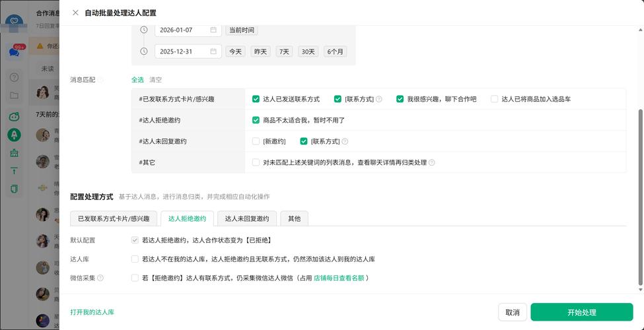Click help icon next to 微信采集
Image resolution: width=644 pixels, height=330 pixels.
pyautogui.click(x=100, y=278)
